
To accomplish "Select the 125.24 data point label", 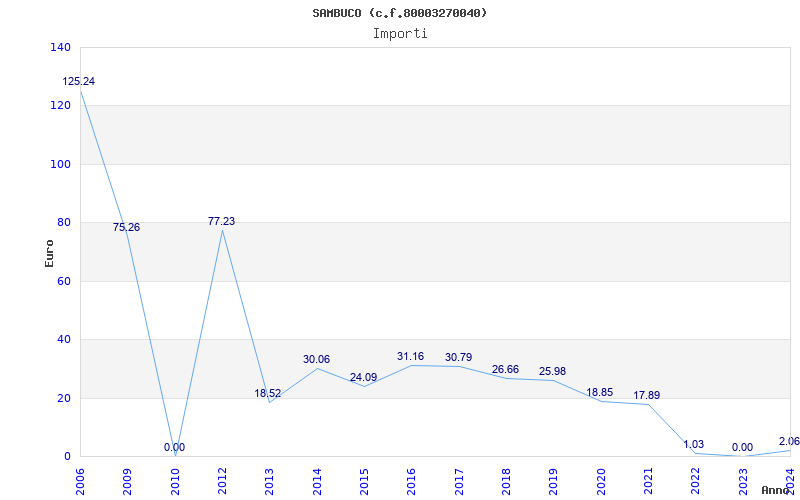I will [x=79, y=82].
